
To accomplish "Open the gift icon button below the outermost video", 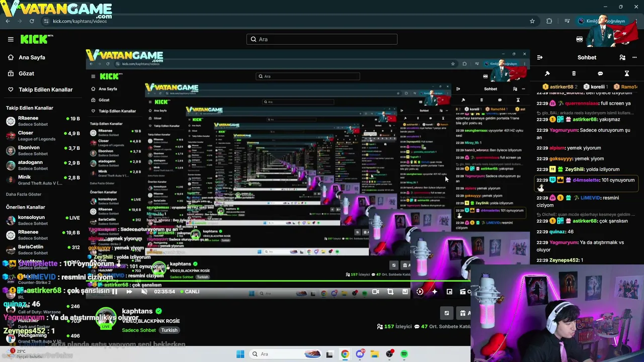I will pyautogui.click(x=463, y=313).
